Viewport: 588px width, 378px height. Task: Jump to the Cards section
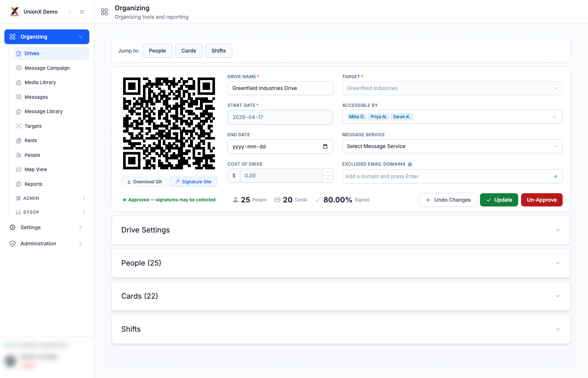click(x=189, y=51)
